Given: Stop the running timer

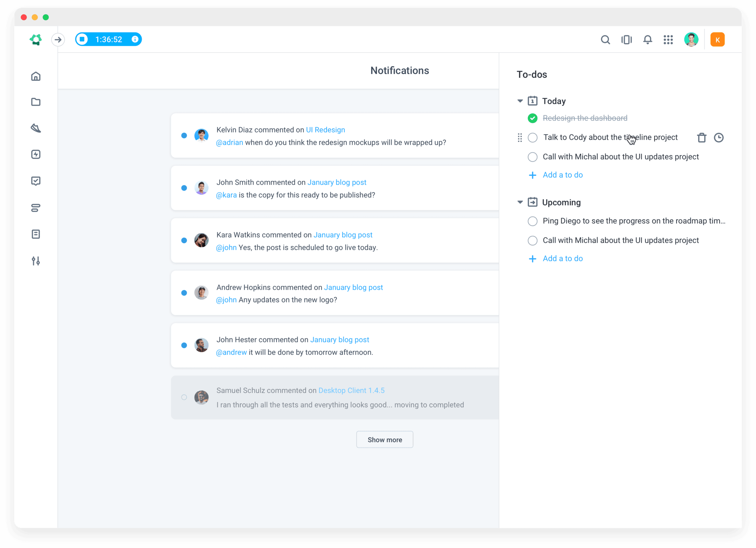Looking at the screenshot, I should click(82, 39).
